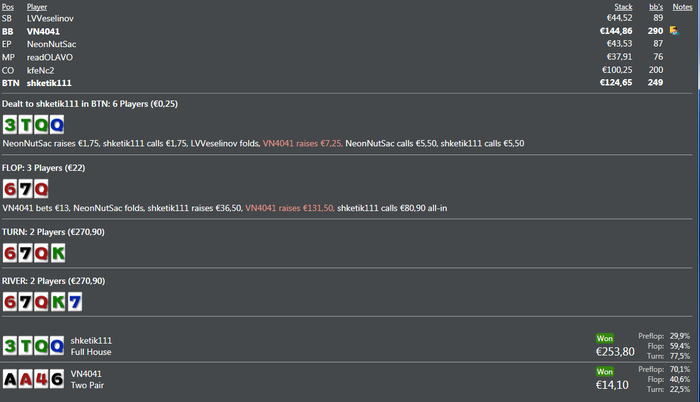Click the green K card on the turn row
This screenshot has width=700, height=402.
click(x=56, y=253)
